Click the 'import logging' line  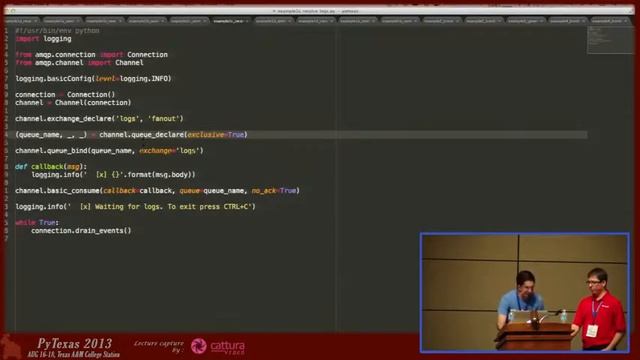click(43, 39)
